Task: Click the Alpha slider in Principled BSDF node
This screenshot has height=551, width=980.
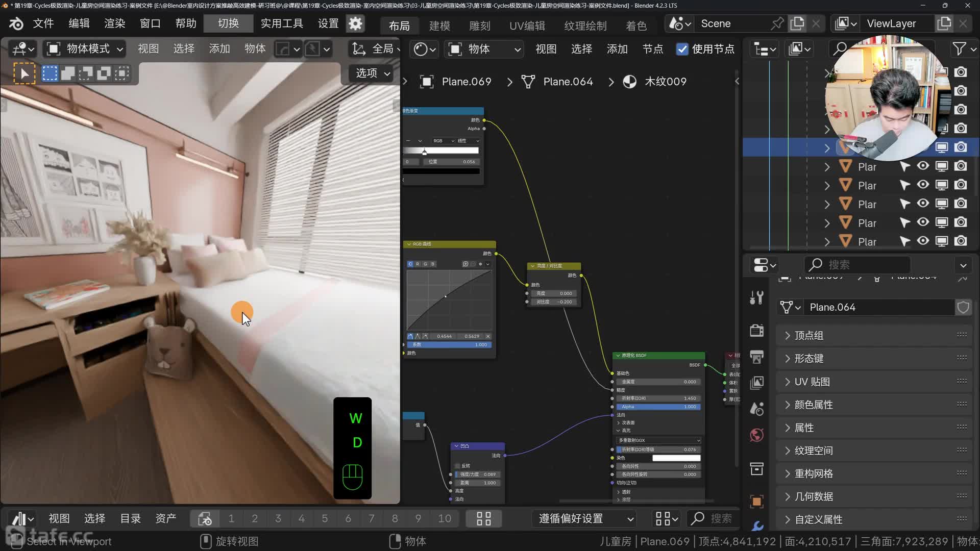Action: 658,407
